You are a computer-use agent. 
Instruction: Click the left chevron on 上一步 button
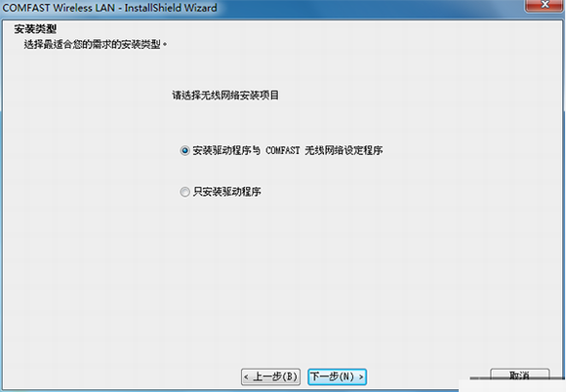coord(246,377)
